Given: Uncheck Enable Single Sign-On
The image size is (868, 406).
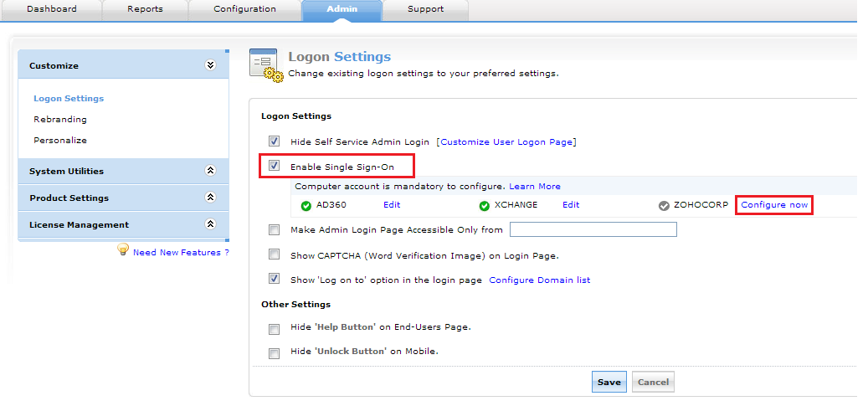Looking at the screenshot, I should click(x=274, y=166).
